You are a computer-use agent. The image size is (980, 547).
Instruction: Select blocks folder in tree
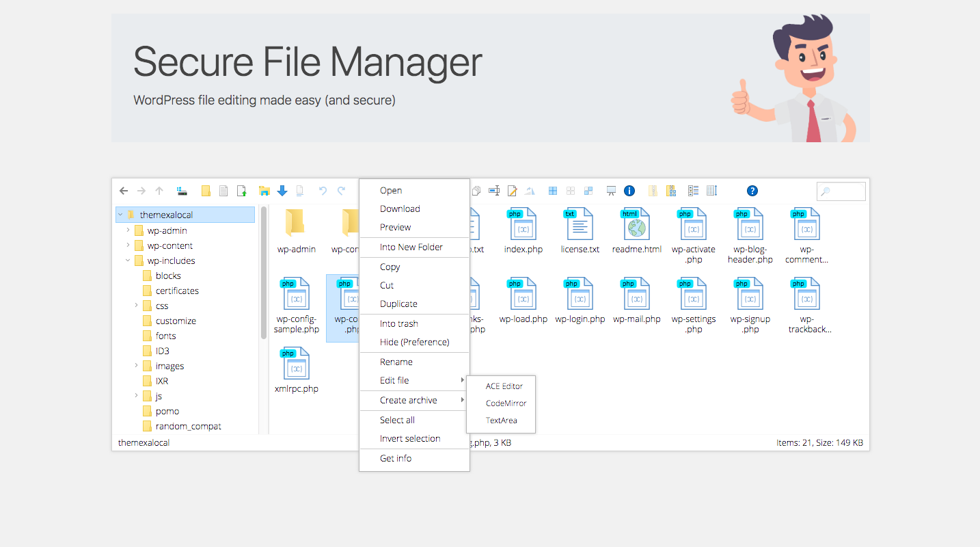pyautogui.click(x=168, y=276)
